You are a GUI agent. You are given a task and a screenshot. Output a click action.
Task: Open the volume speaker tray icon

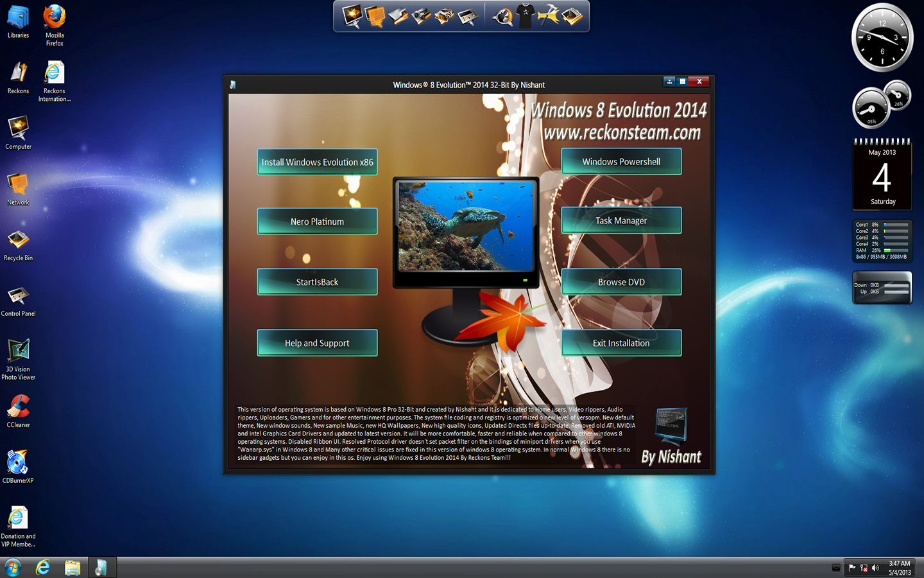(875, 568)
